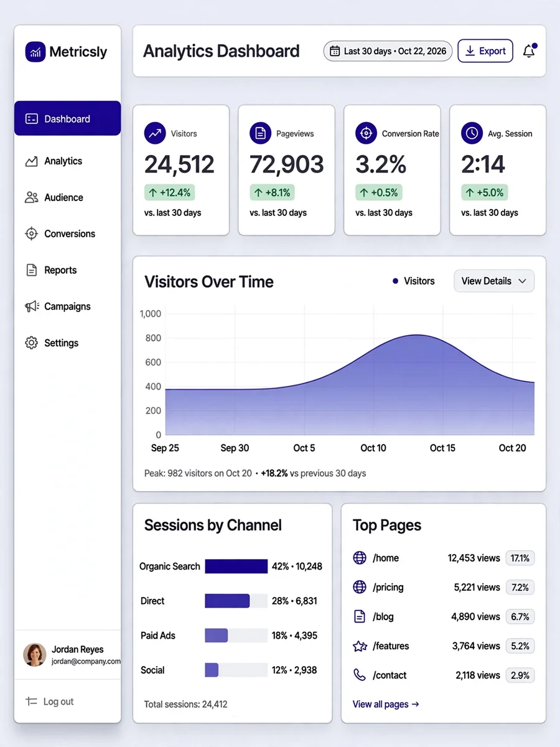Screen dimensions: 560x747
Task: Click the Conversion Rate target icon
Action: 366,133
